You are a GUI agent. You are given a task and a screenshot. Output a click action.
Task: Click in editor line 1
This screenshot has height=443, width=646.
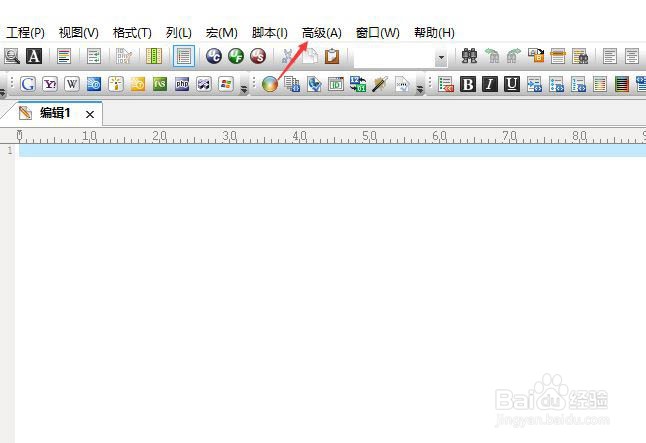click(332, 150)
